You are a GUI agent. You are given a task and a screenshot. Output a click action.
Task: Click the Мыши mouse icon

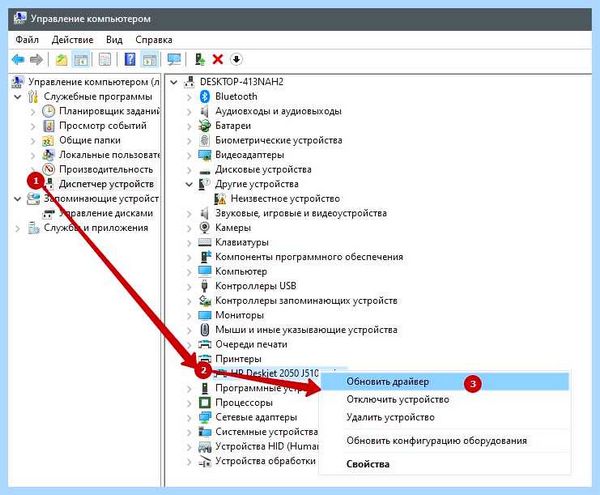205,330
